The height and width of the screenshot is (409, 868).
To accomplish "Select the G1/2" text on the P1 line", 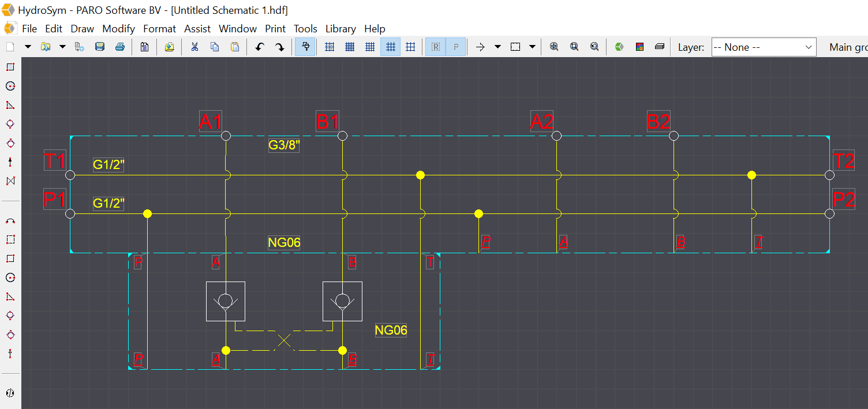I will 108,203.
